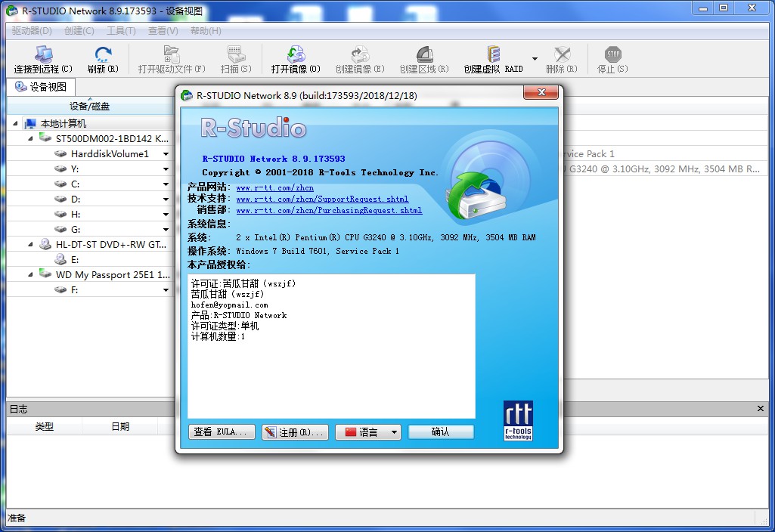Click the Refresh (刷新) toolbar icon
This screenshot has width=775, height=532.
coord(103,54)
